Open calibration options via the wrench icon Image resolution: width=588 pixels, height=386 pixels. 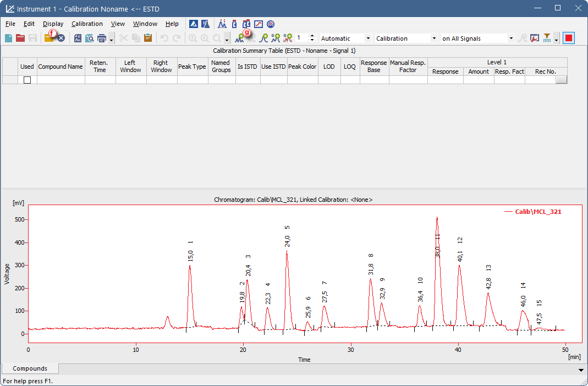tap(535, 38)
